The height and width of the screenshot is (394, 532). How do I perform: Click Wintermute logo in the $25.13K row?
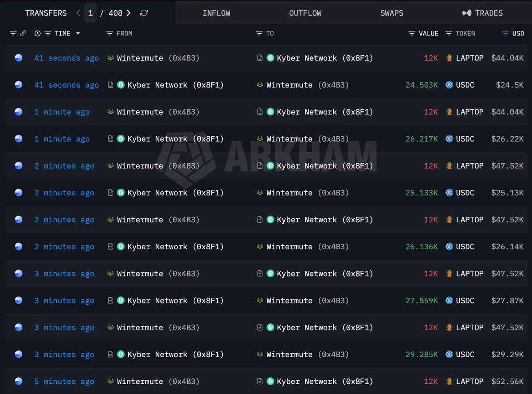[x=260, y=193]
